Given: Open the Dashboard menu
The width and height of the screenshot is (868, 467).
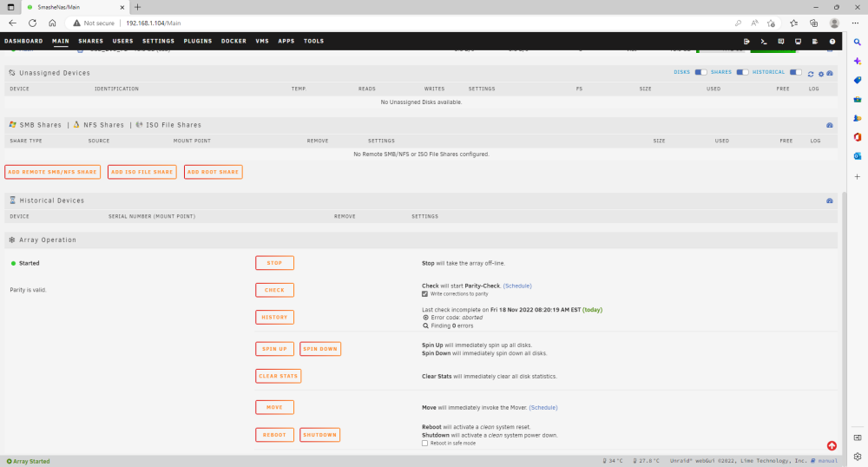Looking at the screenshot, I should (23, 41).
